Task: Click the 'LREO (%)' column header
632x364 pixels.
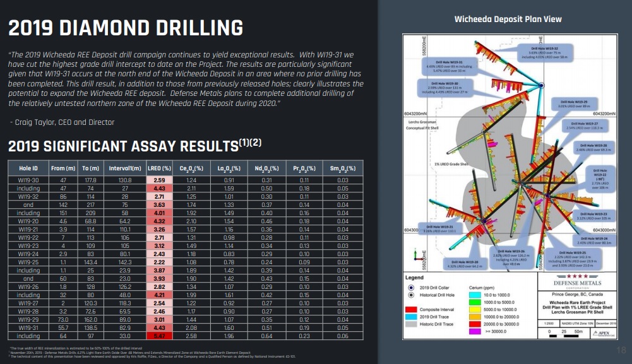Action: [x=159, y=168]
